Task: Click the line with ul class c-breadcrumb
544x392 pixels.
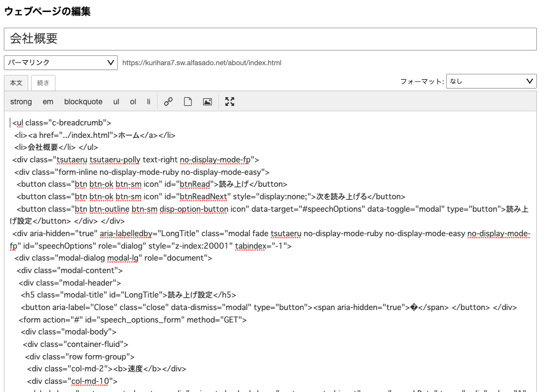Action: pyautogui.click(x=62, y=123)
